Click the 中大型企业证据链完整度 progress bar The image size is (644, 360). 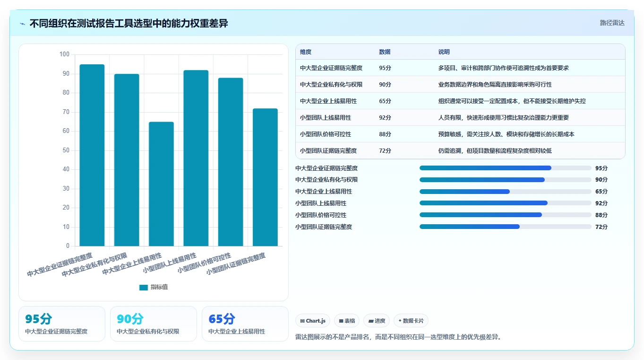point(506,168)
